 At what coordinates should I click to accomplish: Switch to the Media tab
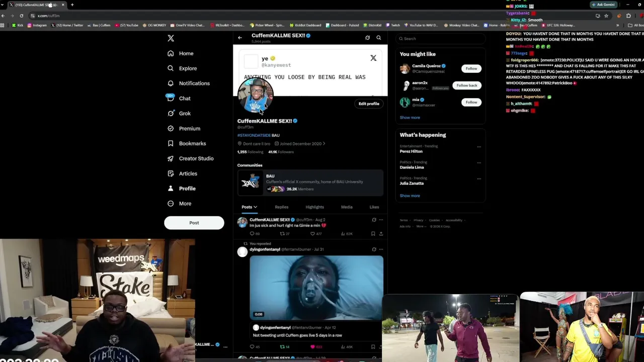[347, 207]
